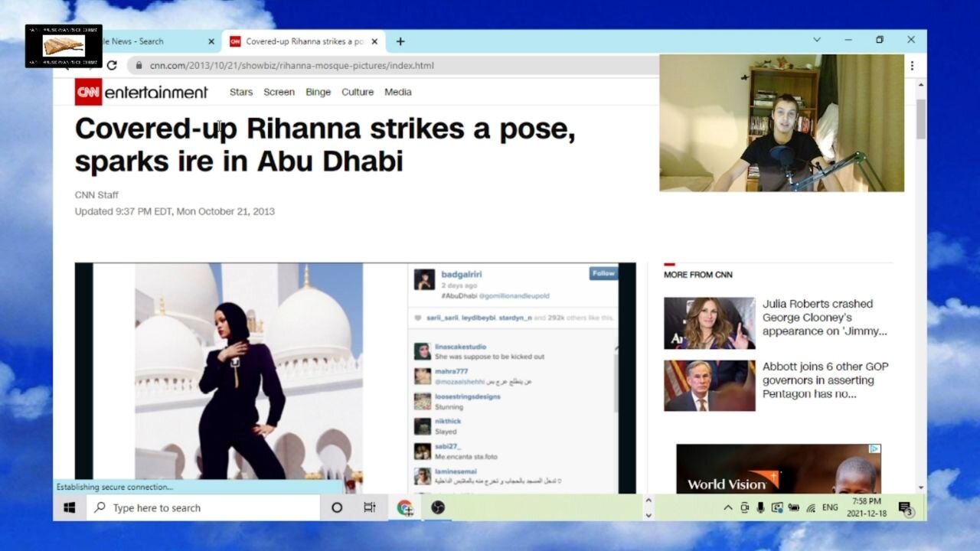Click the microphone tray icon
The height and width of the screenshot is (551, 980).
coord(761,507)
